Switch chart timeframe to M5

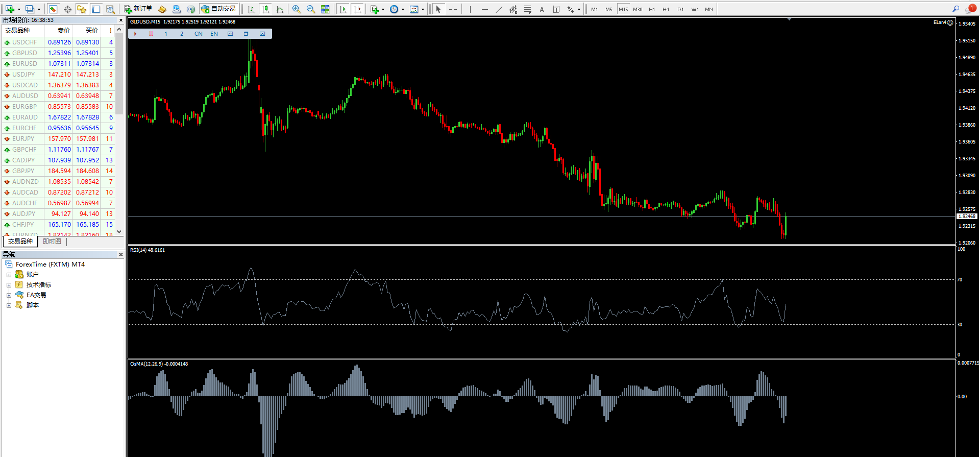point(609,9)
